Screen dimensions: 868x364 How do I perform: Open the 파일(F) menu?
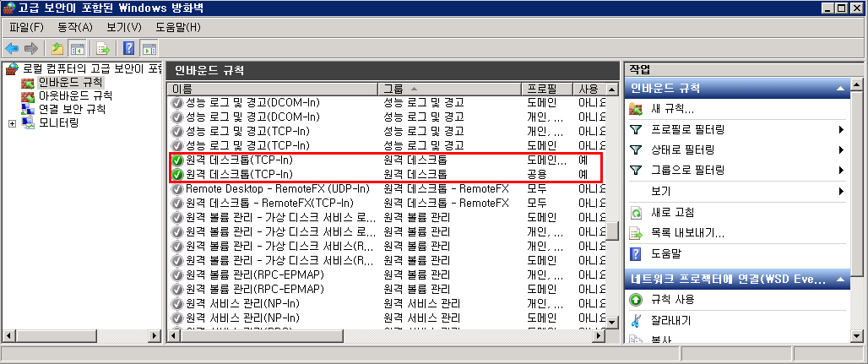tap(26, 27)
